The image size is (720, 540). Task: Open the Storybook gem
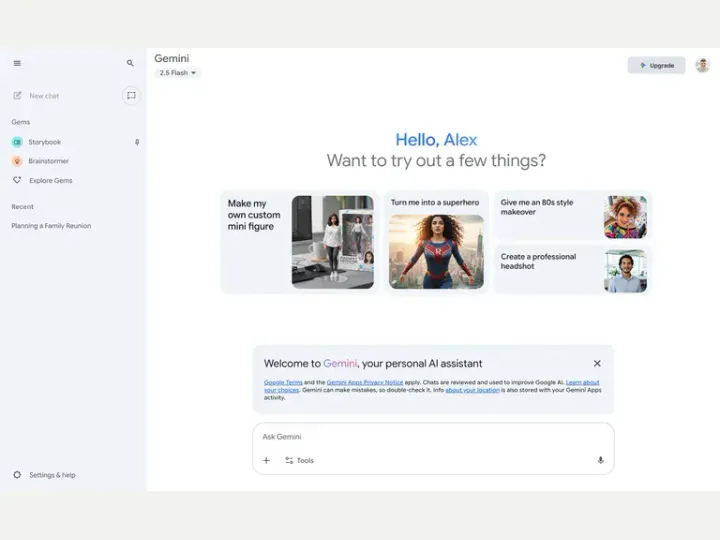(45, 142)
